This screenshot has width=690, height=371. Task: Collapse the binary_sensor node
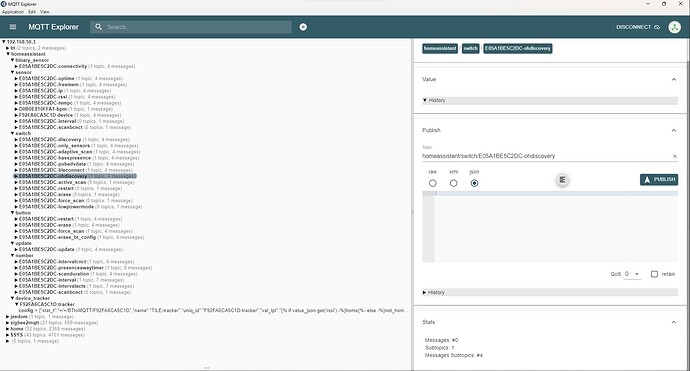[x=12, y=60]
